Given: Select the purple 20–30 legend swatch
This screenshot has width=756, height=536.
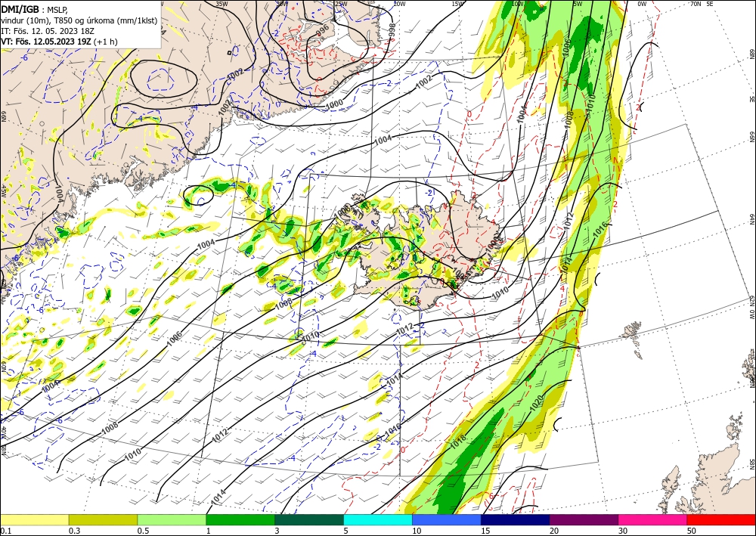Looking at the screenshot, I should click(584, 519).
